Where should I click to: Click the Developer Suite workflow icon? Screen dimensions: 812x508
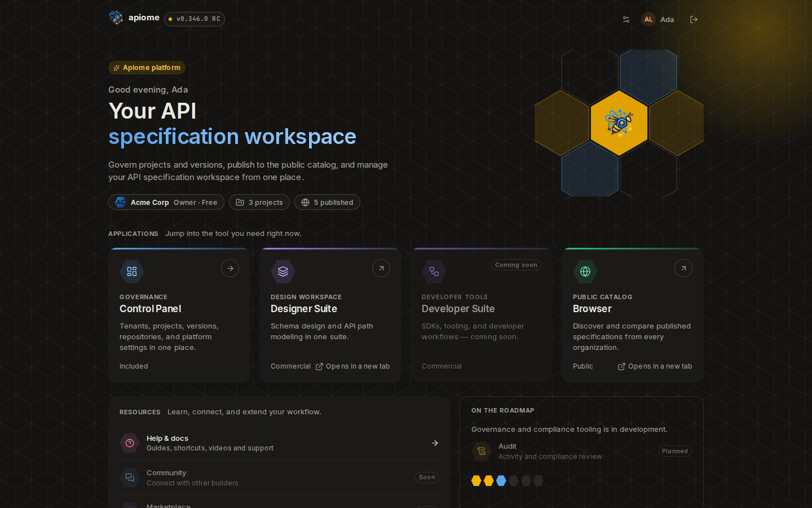[434, 271]
